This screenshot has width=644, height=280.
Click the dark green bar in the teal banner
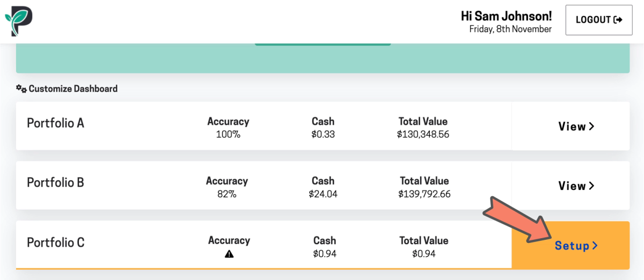coord(323,45)
